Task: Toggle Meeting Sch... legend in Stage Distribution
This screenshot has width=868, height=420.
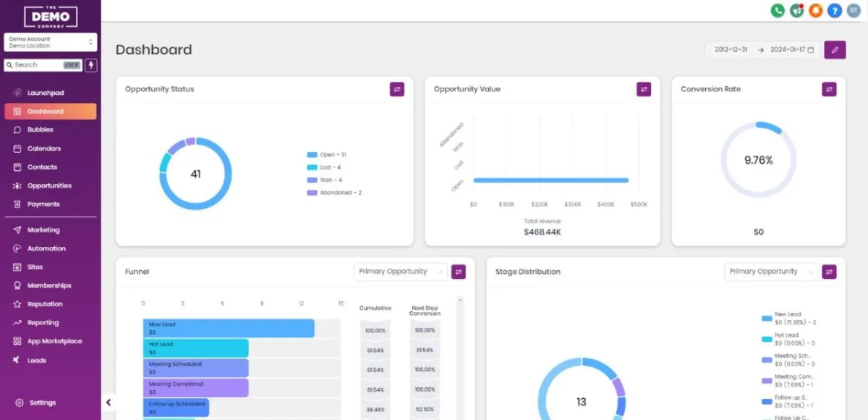Action: point(790,359)
